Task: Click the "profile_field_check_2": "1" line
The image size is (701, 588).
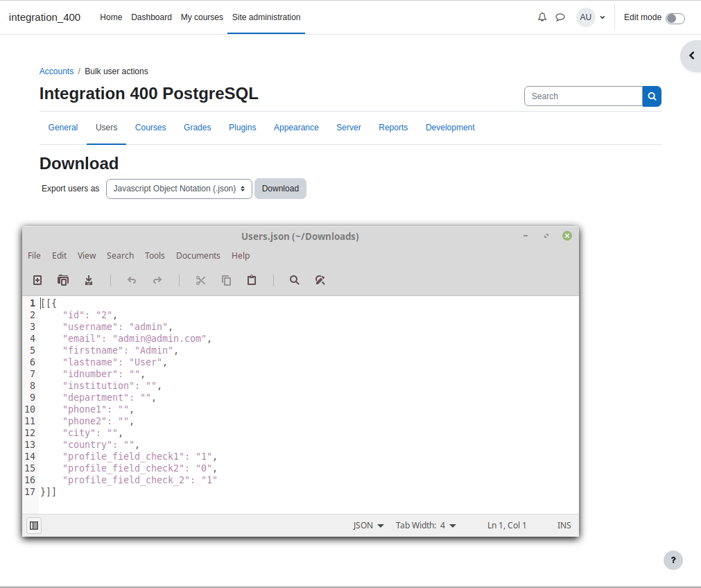Action: click(139, 481)
